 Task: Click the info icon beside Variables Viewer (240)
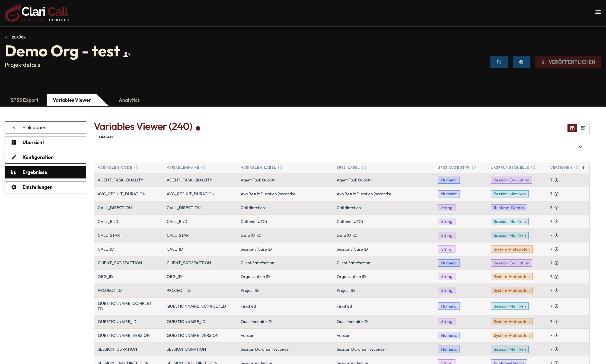(198, 128)
